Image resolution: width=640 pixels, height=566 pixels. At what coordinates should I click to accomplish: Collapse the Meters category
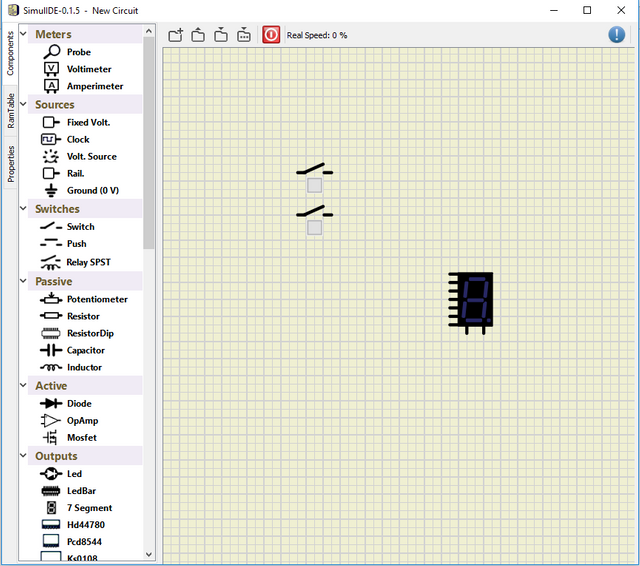[23, 33]
